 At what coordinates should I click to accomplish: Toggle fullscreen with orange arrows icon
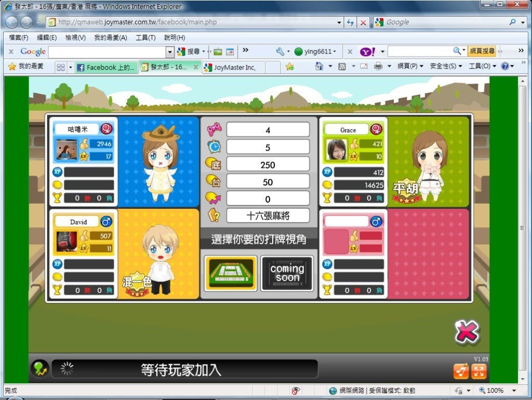[x=478, y=371]
